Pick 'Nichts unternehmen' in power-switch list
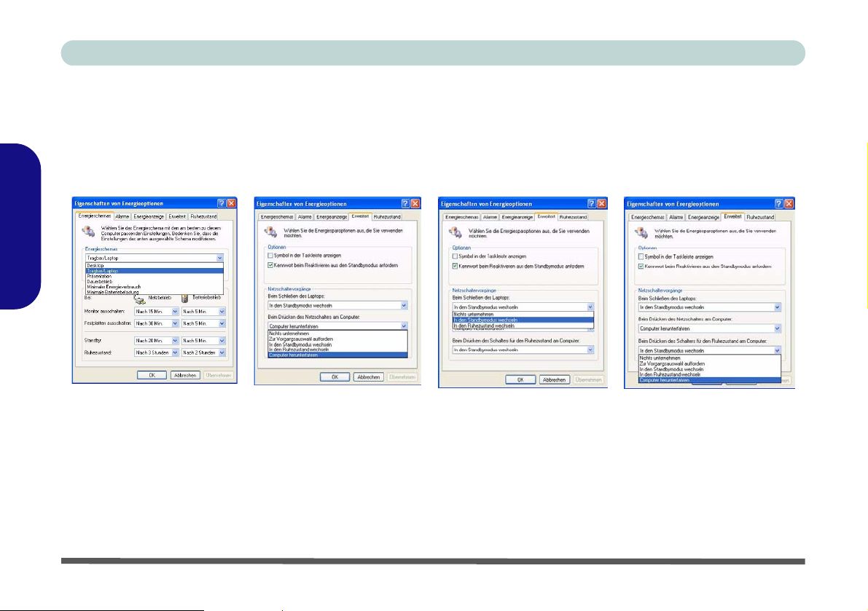This screenshot has height=611, width=868. 337,334
